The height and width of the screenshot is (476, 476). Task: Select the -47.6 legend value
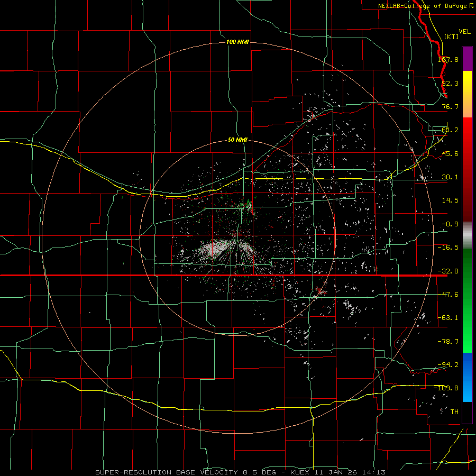(x=448, y=295)
